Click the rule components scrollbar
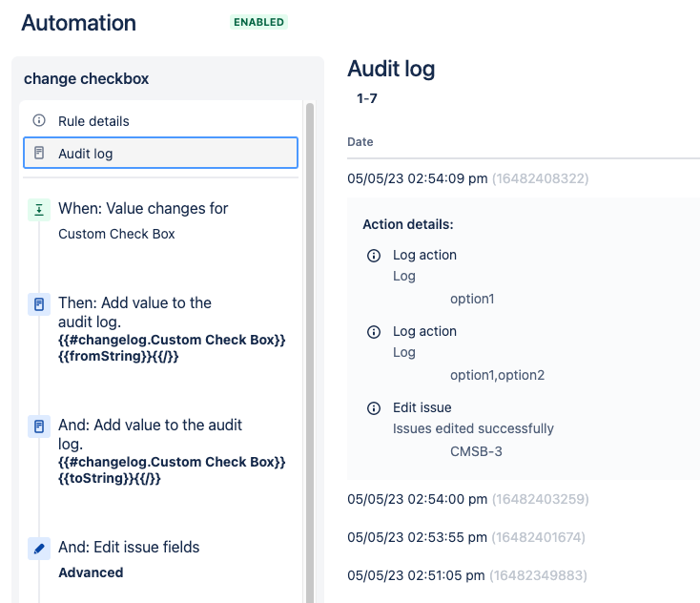Screen dimensions: 700x603 click(x=310, y=352)
